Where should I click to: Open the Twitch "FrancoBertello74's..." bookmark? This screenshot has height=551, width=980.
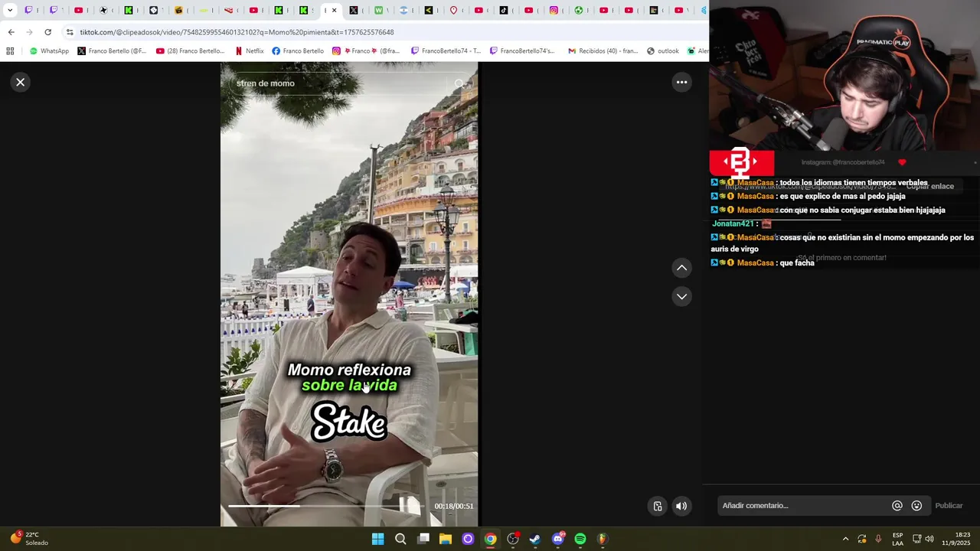tap(522, 51)
